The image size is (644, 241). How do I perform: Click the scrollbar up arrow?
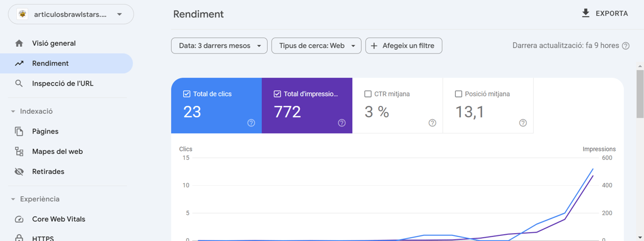tap(640, 66)
